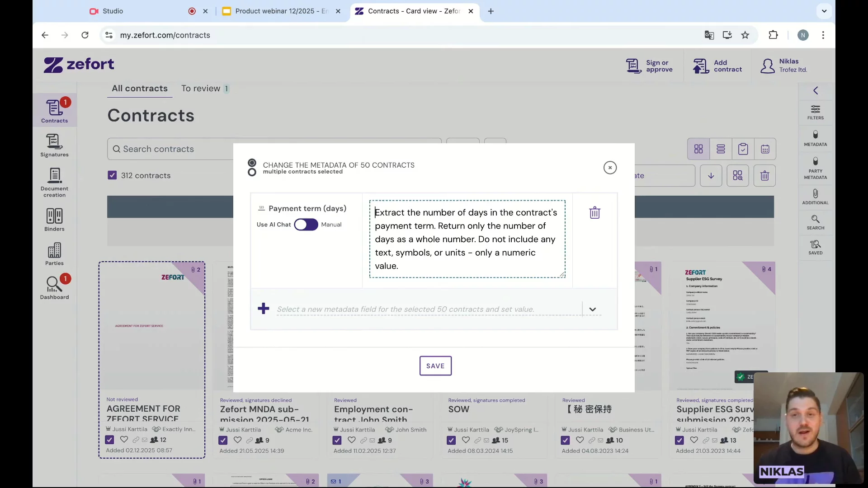The height and width of the screenshot is (488, 868).
Task: Open the Binders sidebar section
Action: point(54,220)
